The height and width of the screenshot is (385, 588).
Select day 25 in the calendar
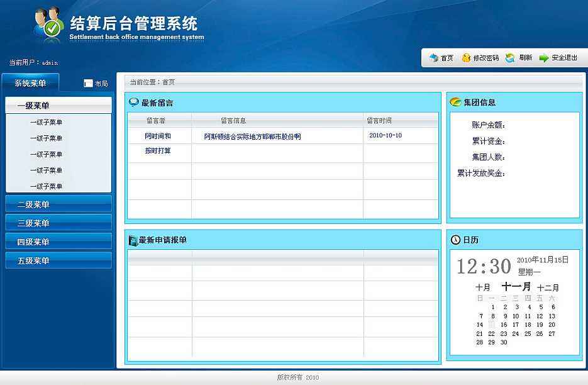point(528,334)
